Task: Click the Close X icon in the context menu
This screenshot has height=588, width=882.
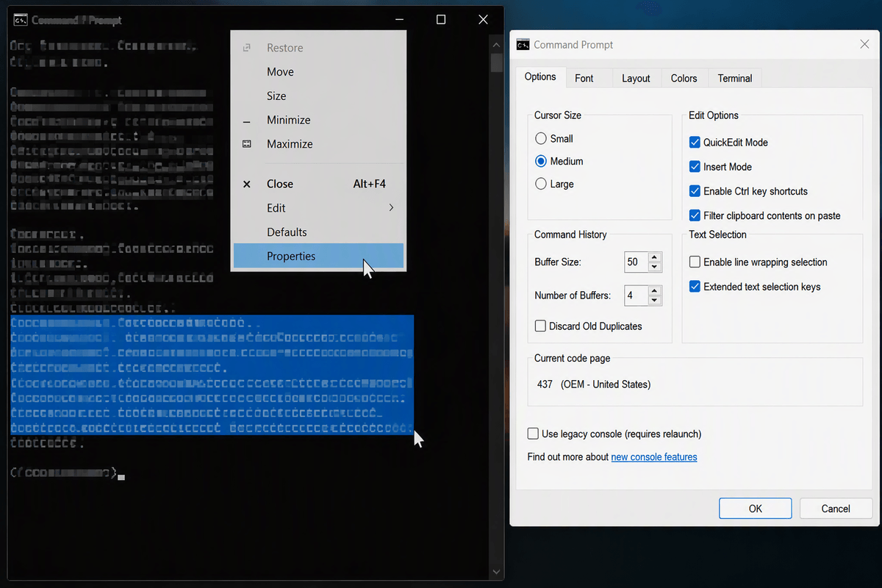Action: [247, 184]
